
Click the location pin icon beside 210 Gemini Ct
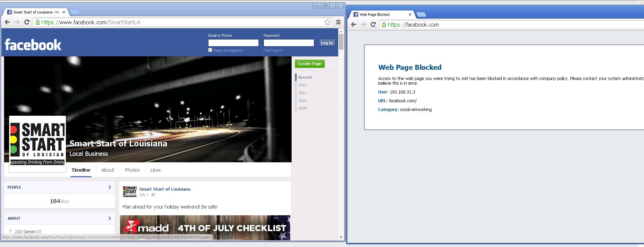(10, 231)
